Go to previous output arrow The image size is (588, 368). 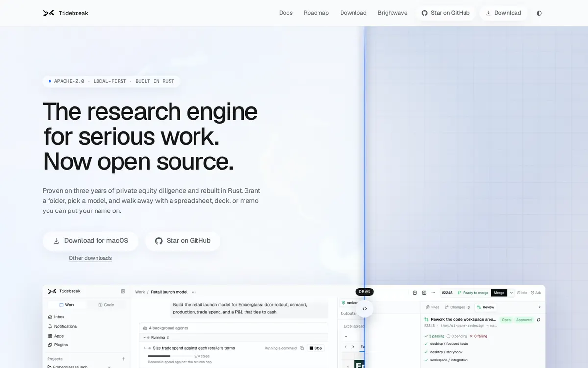pos(346,347)
